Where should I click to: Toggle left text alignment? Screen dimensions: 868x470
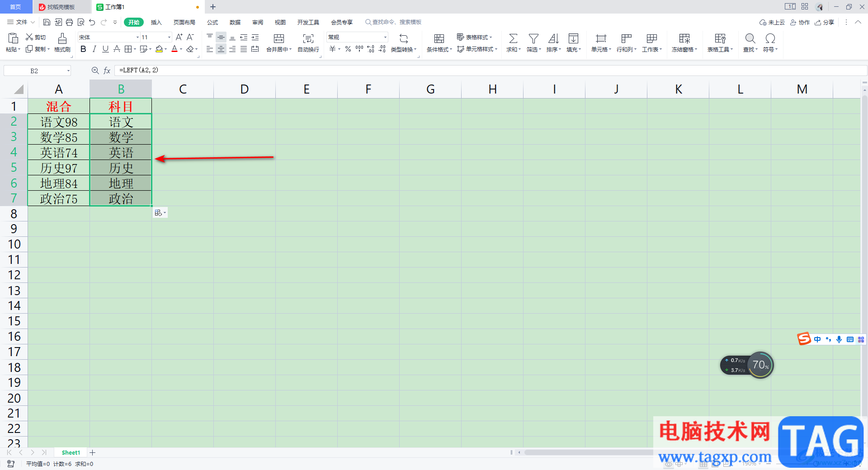pyautogui.click(x=210, y=49)
